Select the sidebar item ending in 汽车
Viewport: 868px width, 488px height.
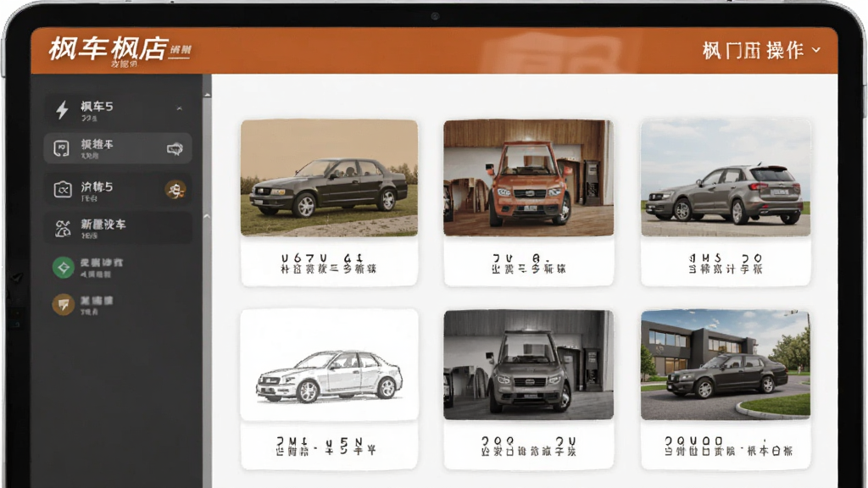point(117,228)
